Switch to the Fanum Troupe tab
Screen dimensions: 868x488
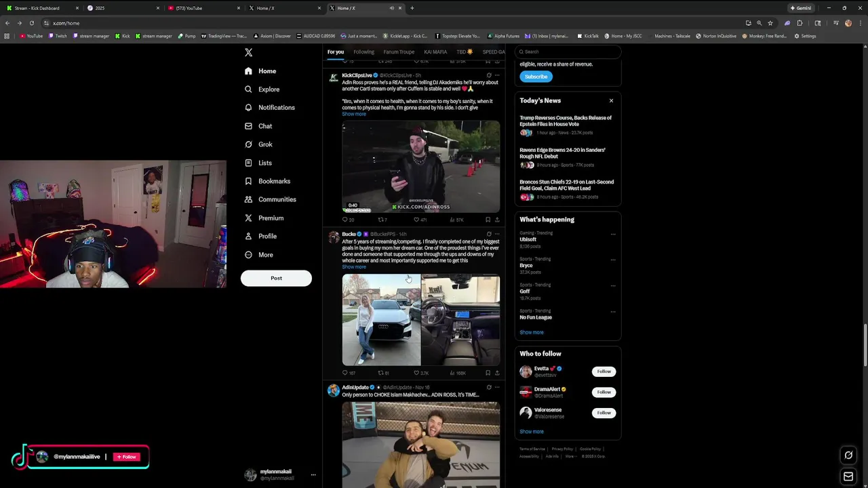pyautogui.click(x=399, y=52)
